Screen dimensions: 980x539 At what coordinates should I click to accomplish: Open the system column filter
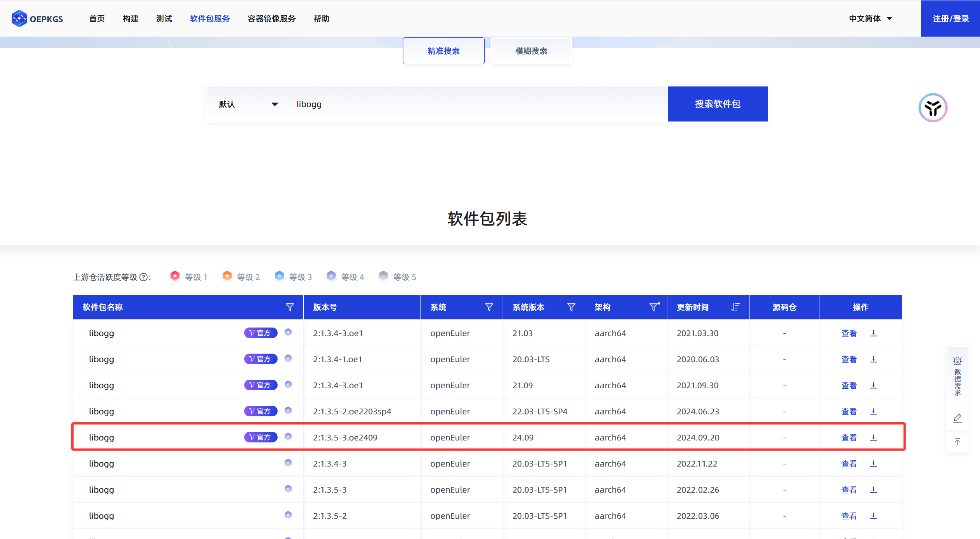(489, 307)
